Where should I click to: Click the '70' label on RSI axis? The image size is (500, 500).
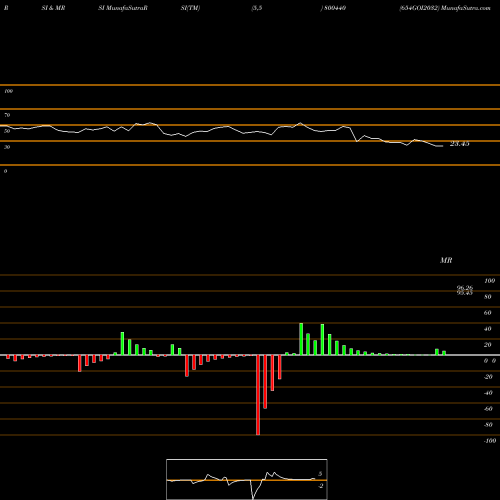coord(7,115)
